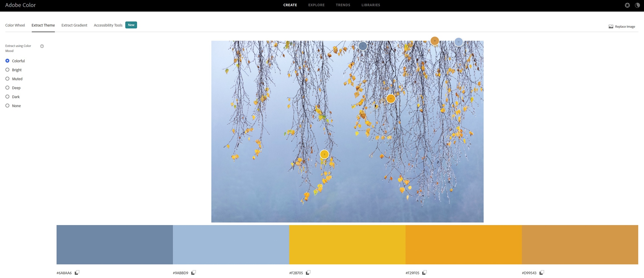Switch to Color Wheel tab

pyautogui.click(x=15, y=25)
